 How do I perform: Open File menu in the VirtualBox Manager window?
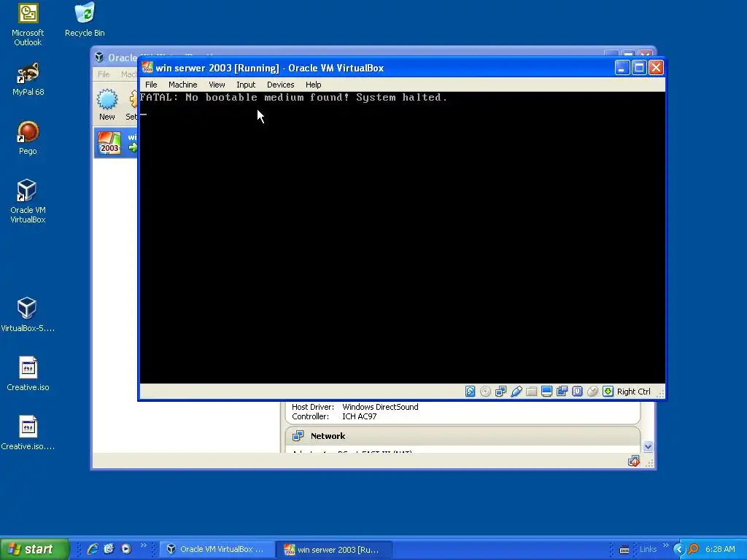[x=104, y=74]
